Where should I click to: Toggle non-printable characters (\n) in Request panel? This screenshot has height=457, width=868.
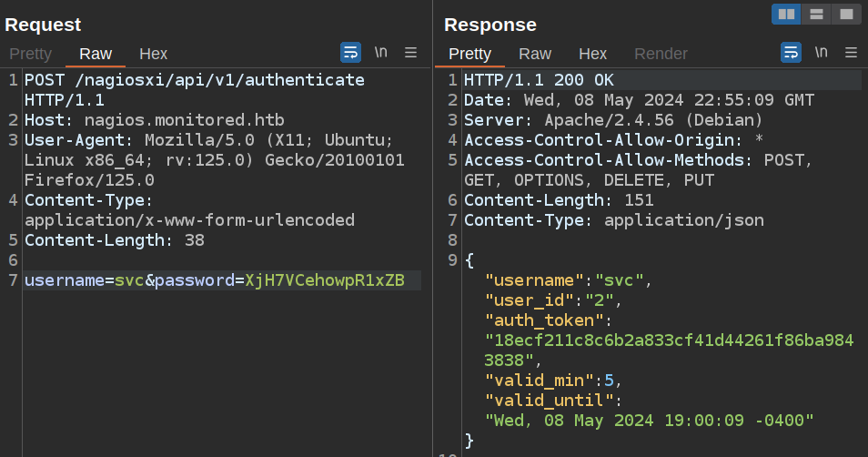380,53
